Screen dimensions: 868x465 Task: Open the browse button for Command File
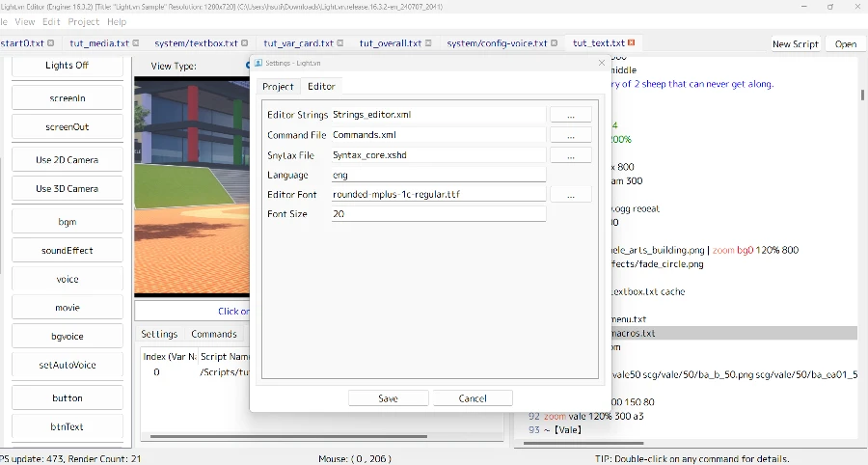tap(570, 135)
